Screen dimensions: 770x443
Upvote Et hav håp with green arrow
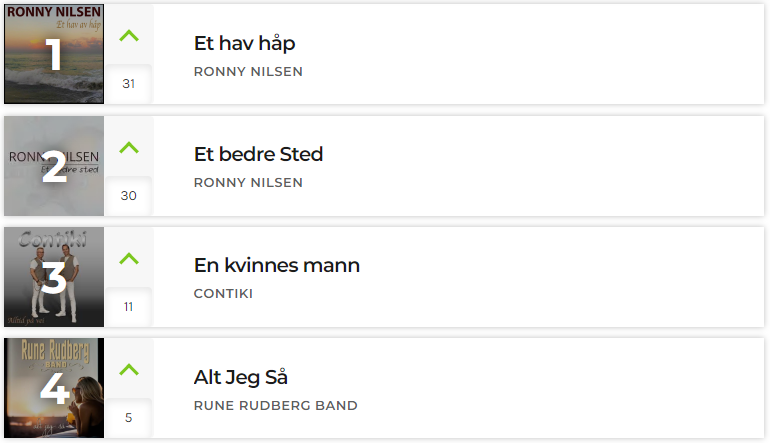[x=129, y=36]
